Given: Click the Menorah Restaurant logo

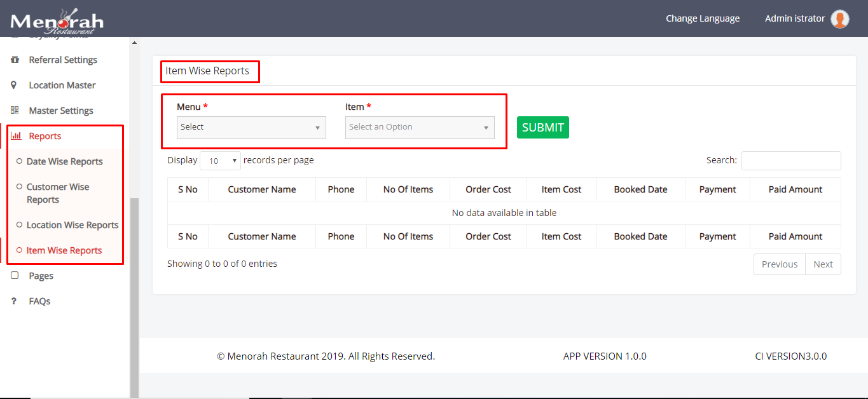Looking at the screenshot, I should [x=57, y=20].
